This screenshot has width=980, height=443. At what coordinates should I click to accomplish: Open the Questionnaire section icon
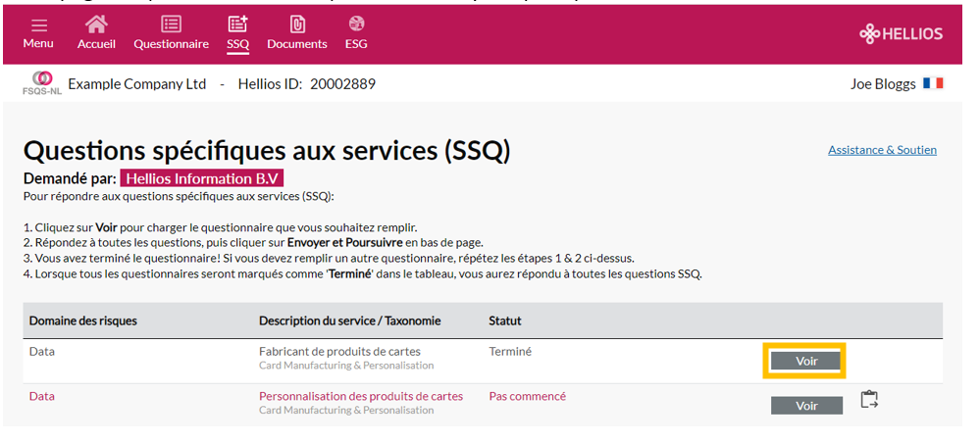tap(171, 25)
